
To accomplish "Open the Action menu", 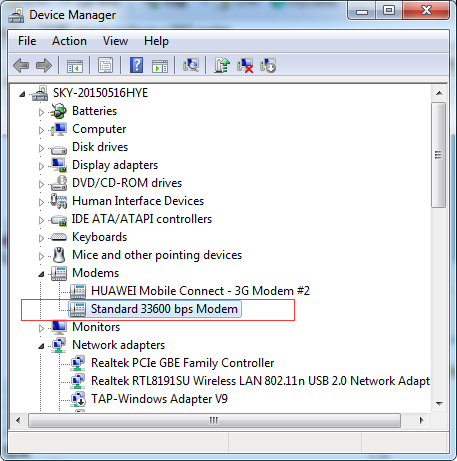I will click(69, 41).
